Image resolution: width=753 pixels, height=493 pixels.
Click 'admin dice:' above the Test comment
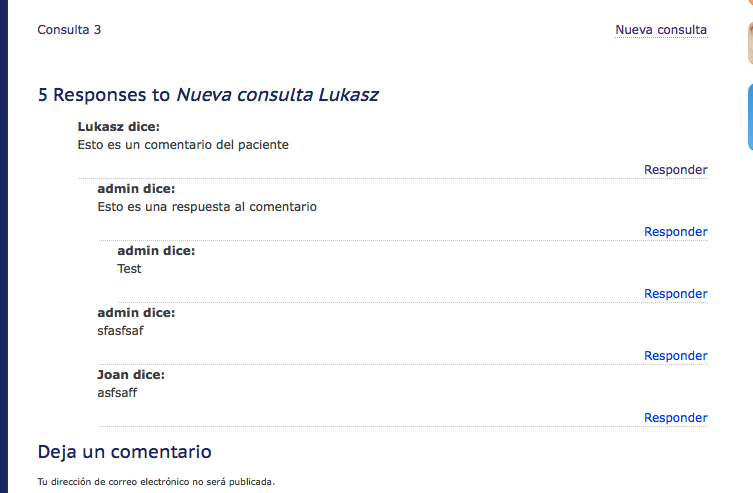click(x=156, y=251)
